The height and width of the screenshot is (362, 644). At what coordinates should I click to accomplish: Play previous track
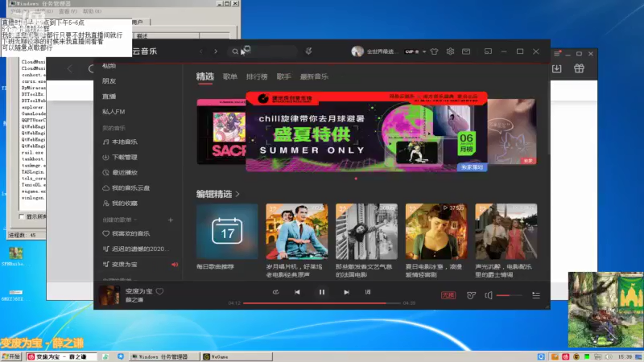pyautogui.click(x=297, y=292)
